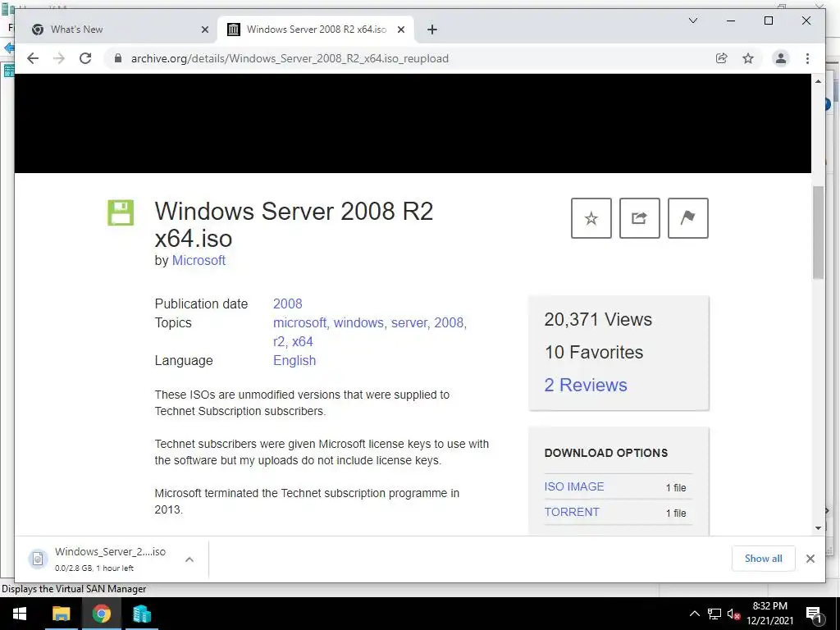
Task: Open Chrome's three-dot menu
Action: tap(807, 58)
